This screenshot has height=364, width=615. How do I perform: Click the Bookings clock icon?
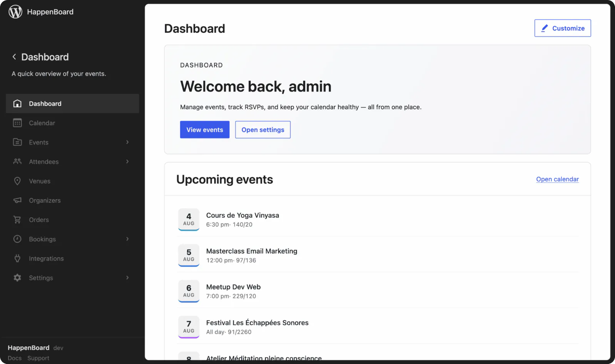(x=17, y=239)
